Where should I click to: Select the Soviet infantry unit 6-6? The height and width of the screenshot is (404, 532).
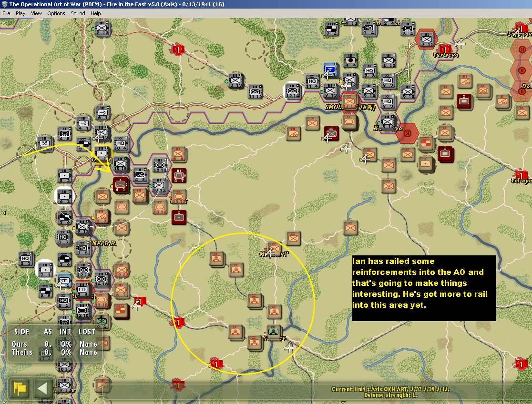[x=178, y=155]
